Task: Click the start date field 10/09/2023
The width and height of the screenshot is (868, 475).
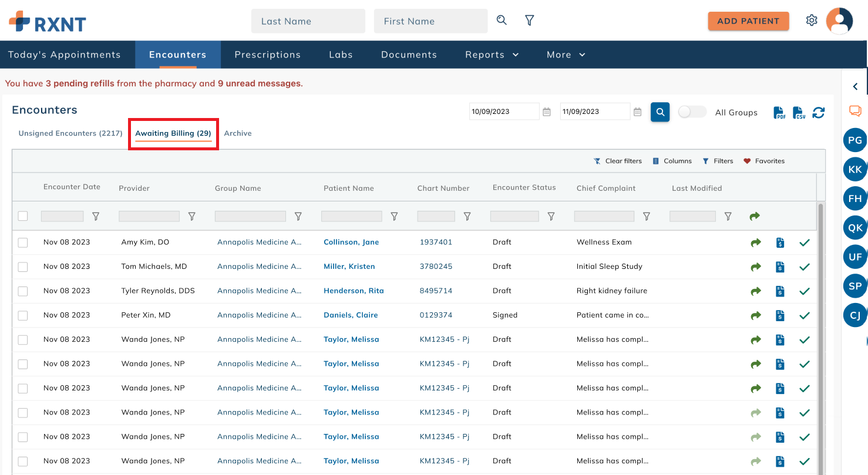Action: [x=504, y=112]
